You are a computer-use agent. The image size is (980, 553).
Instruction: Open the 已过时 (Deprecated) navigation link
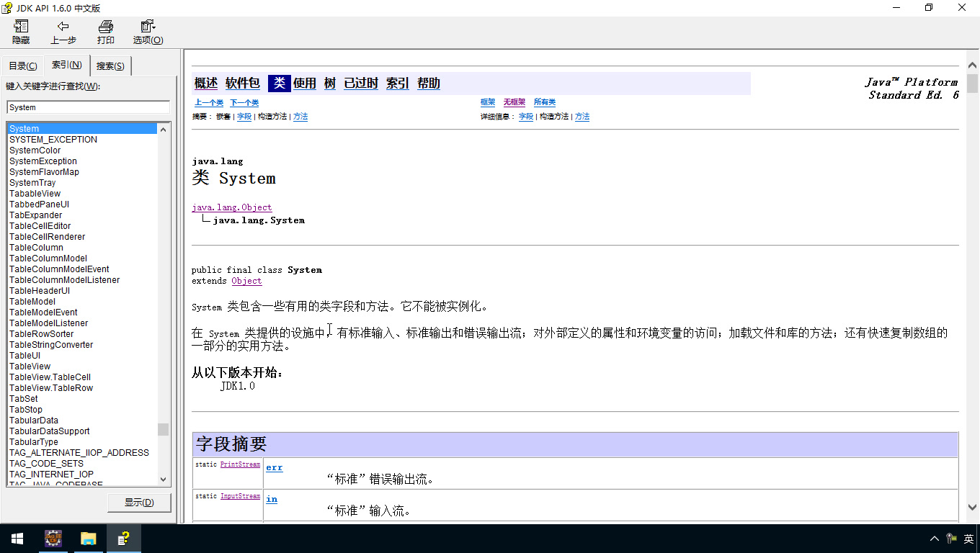coord(361,84)
